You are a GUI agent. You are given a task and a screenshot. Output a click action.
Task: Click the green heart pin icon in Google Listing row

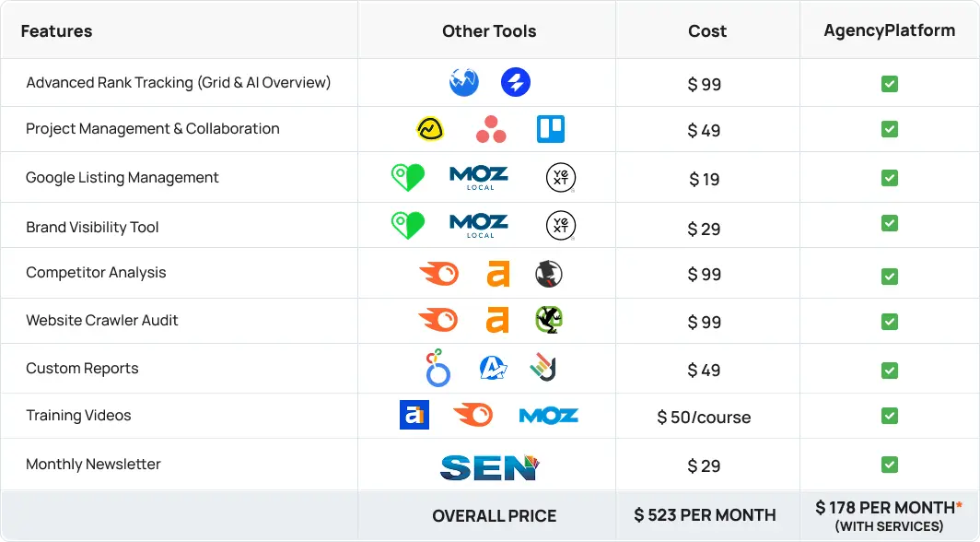point(407,178)
